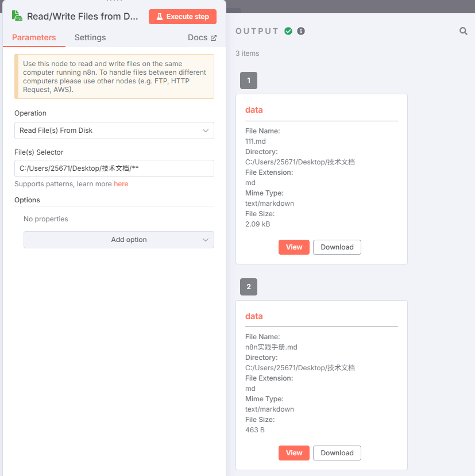
Task: Download the n8n实践手册.md file
Action: pos(337,453)
